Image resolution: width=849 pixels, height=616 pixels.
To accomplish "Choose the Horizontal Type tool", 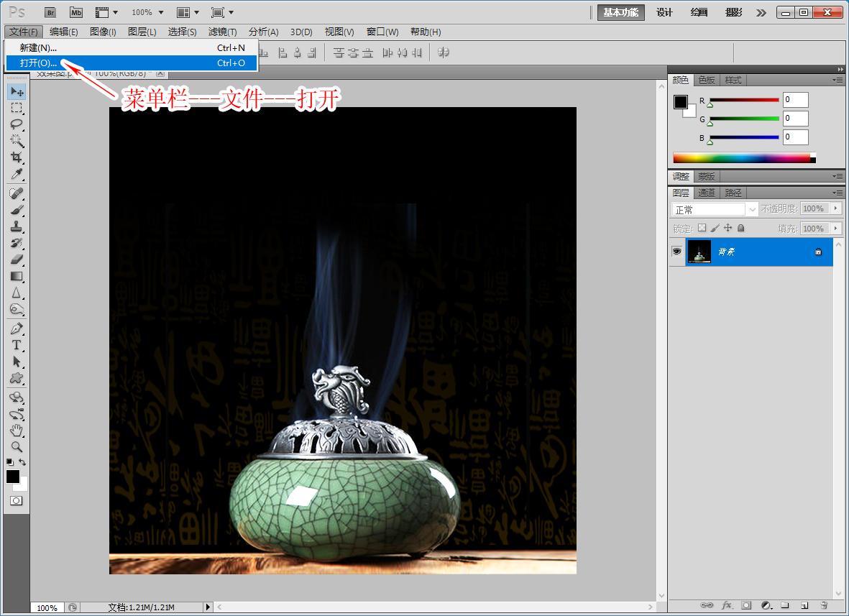I will tap(17, 346).
